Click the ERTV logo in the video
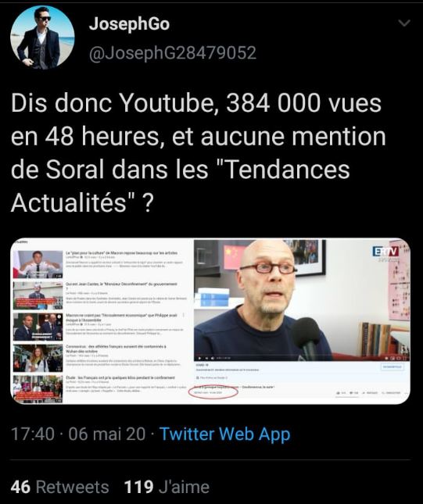The image size is (423, 504). click(385, 252)
